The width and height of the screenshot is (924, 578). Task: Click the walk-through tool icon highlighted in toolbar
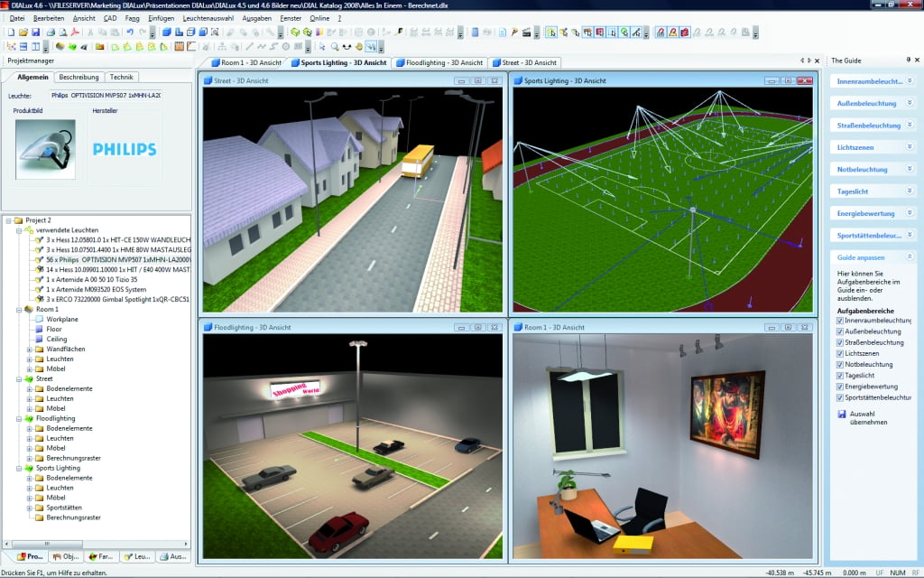371,47
